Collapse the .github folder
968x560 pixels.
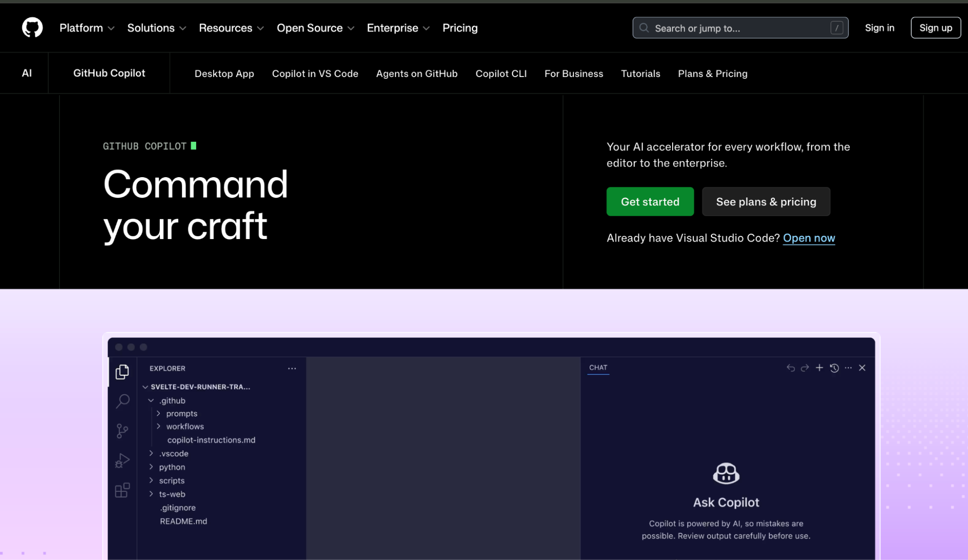click(151, 400)
